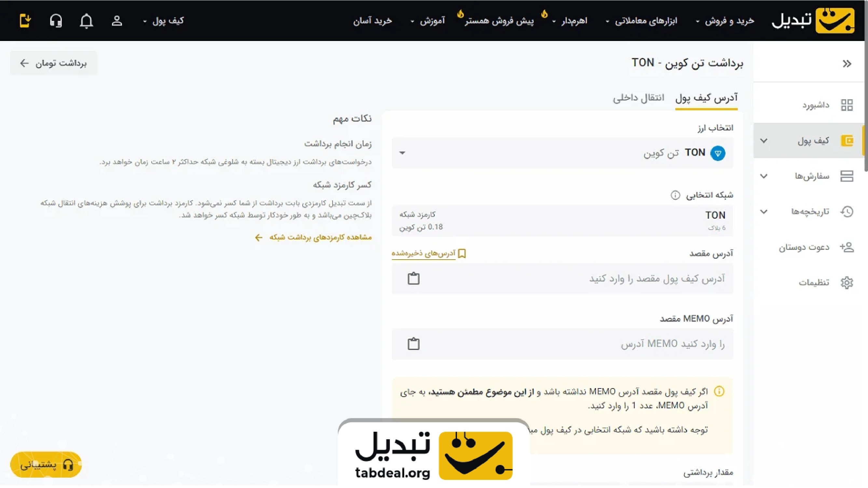868x488 pixels.
Task: Open داشبورد in the sidebar
Action: [815, 105]
